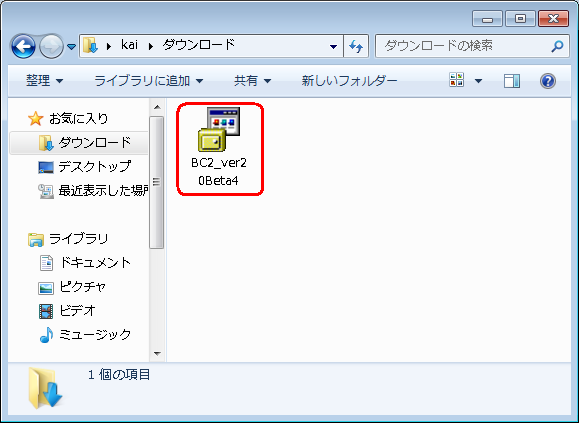Expand view options arrow beside view icon
The height and width of the screenshot is (423, 579).
pyautogui.click(x=478, y=80)
